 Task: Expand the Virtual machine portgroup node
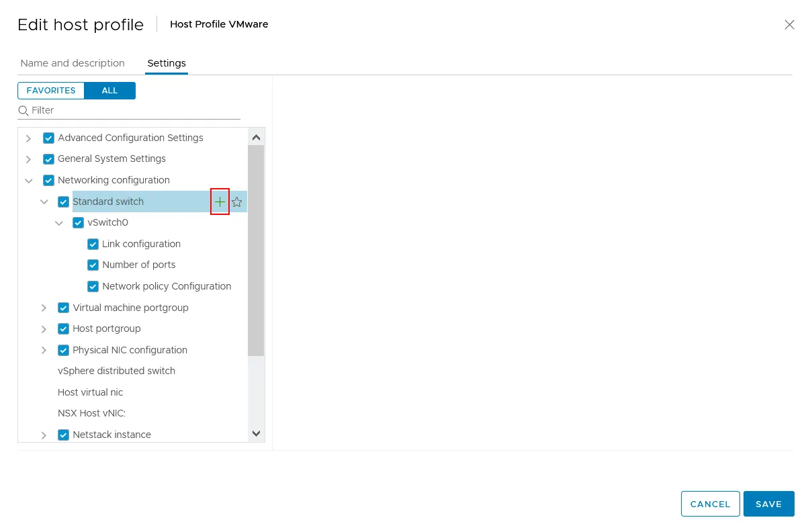click(x=44, y=308)
